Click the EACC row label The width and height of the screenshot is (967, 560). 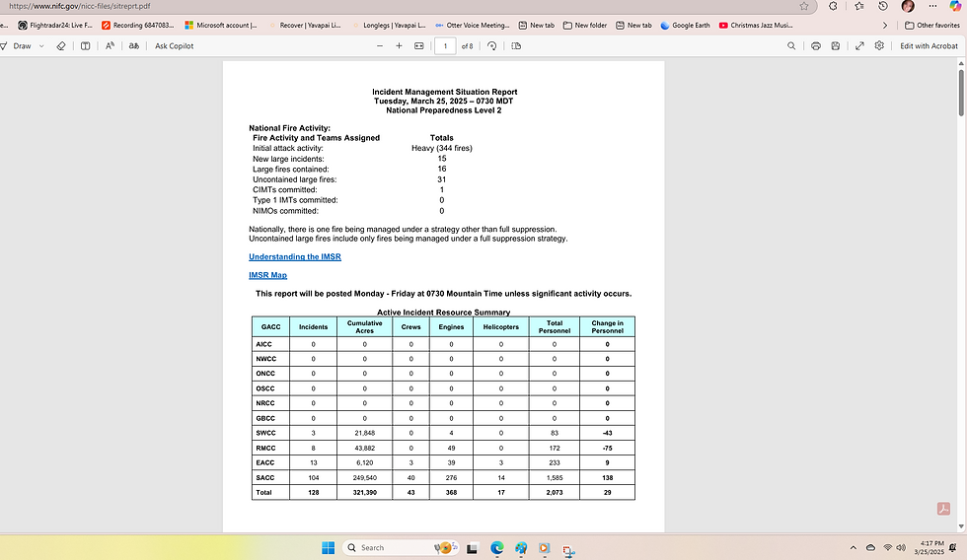tap(265, 462)
